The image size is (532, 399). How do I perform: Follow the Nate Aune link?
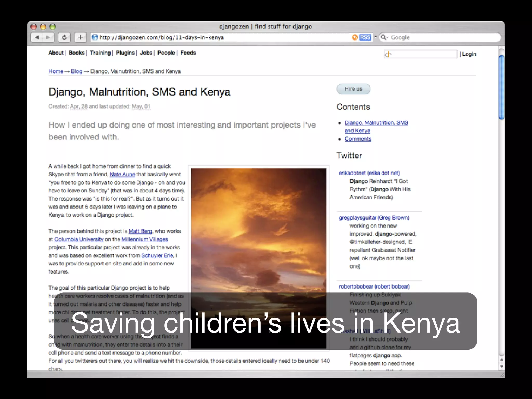tap(122, 174)
